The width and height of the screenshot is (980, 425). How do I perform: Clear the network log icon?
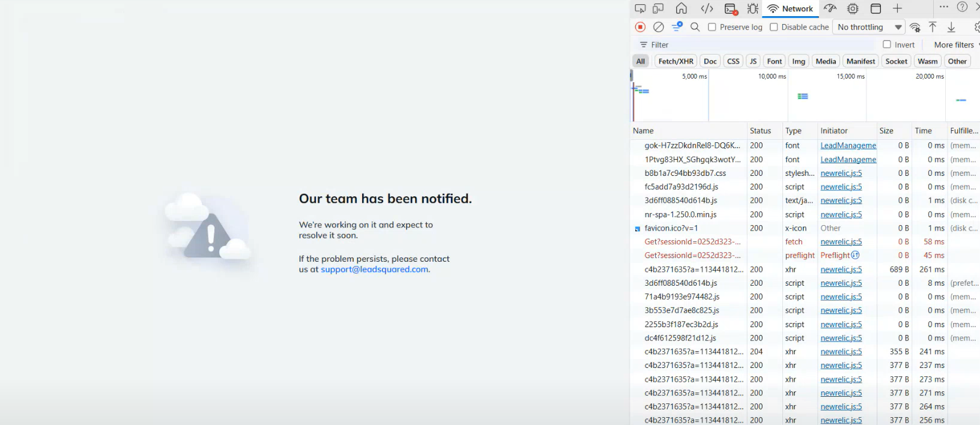click(659, 27)
